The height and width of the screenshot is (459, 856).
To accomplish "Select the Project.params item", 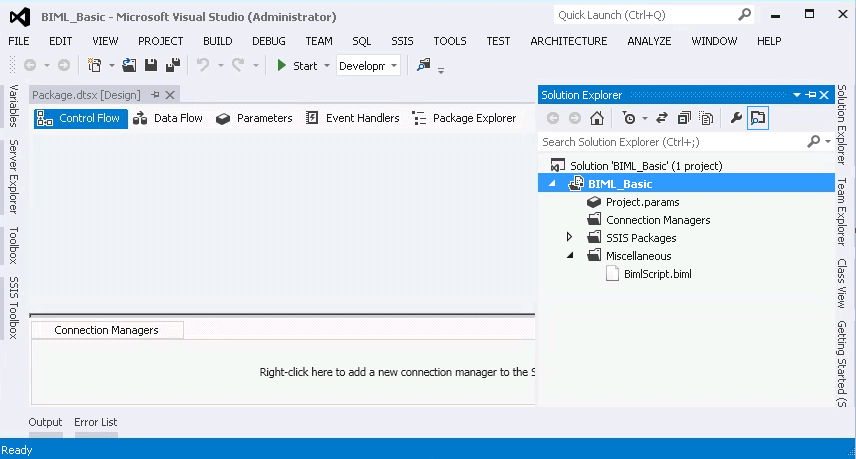I will [x=643, y=202].
